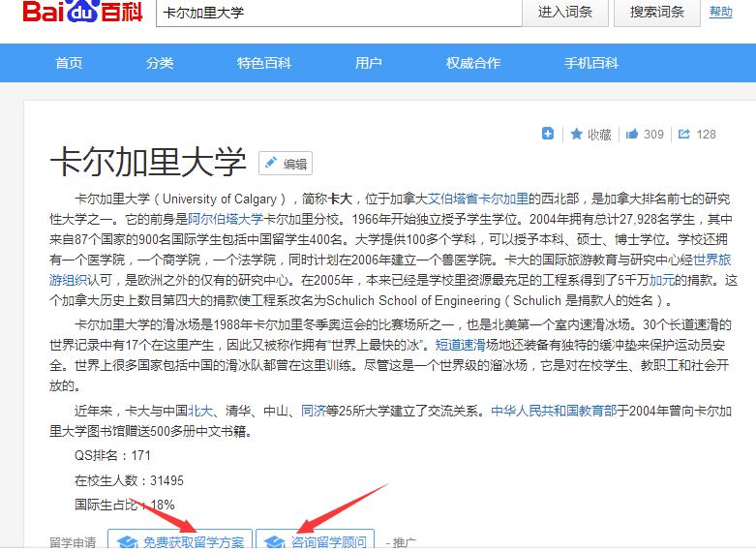Click the page title 卡尔加里大学 heading
The width and height of the screenshot is (756, 552).
[147, 162]
